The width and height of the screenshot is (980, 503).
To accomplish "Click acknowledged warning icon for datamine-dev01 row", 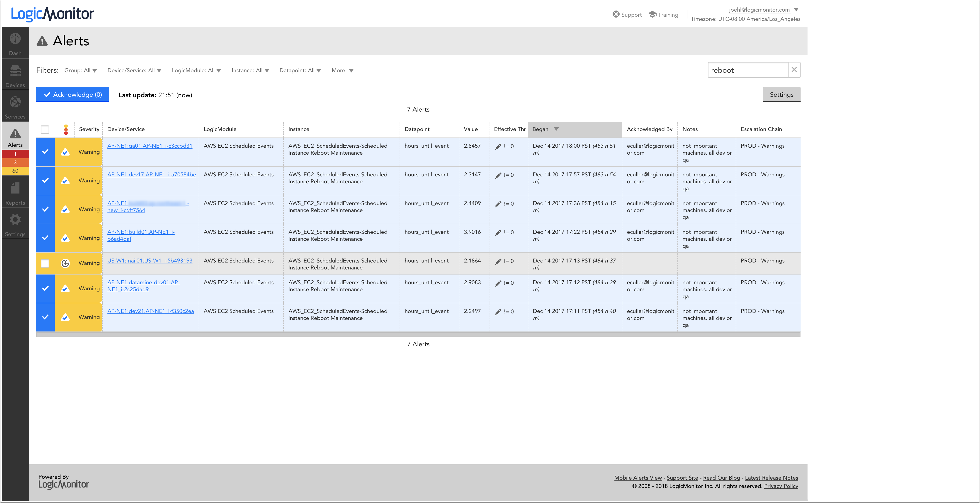I will 66,288.
